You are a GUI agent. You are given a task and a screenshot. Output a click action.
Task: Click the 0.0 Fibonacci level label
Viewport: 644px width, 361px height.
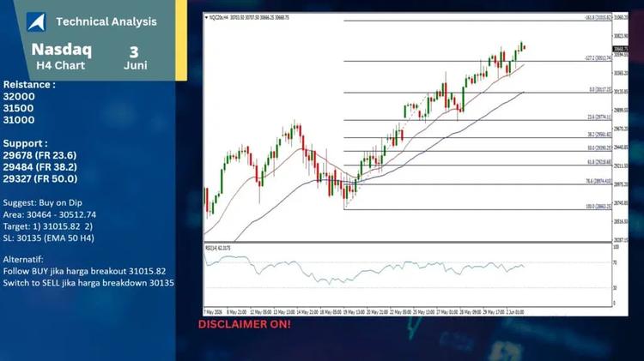point(600,89)
